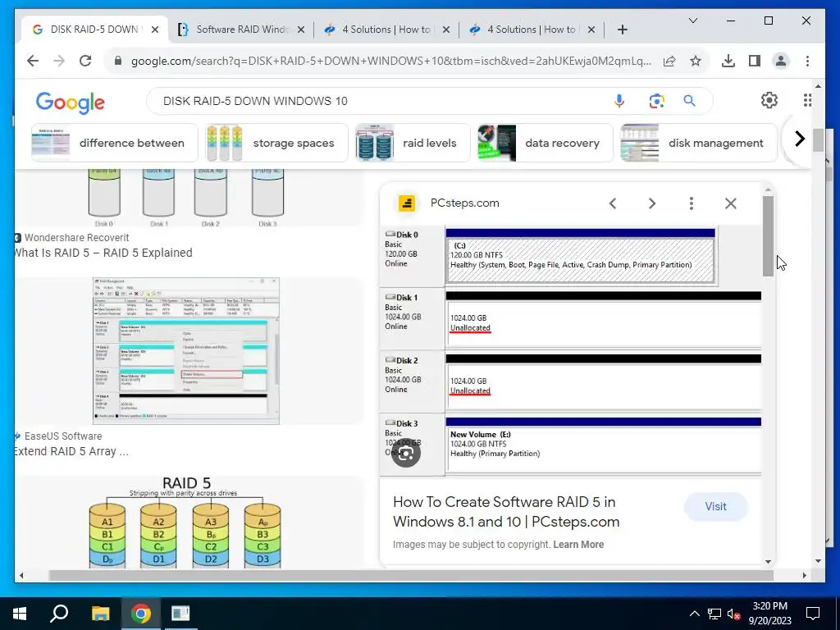This screenshot has height=630, width=840.
Task: Open 'Learn More' copyright link
Action: [578, 545]
